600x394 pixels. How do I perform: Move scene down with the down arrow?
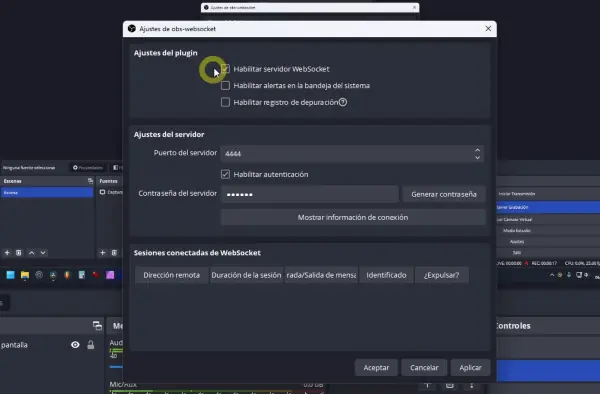[x=43, y=252]
